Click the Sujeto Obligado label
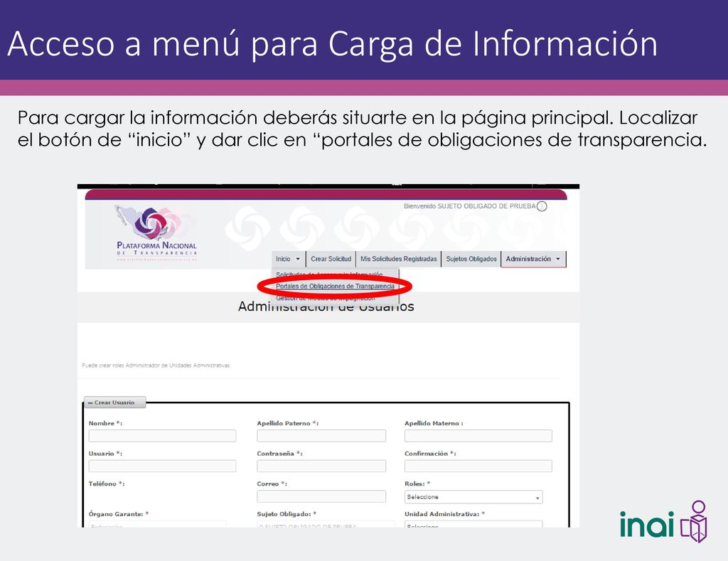728x561 pixels. click(x=287, y=514)
